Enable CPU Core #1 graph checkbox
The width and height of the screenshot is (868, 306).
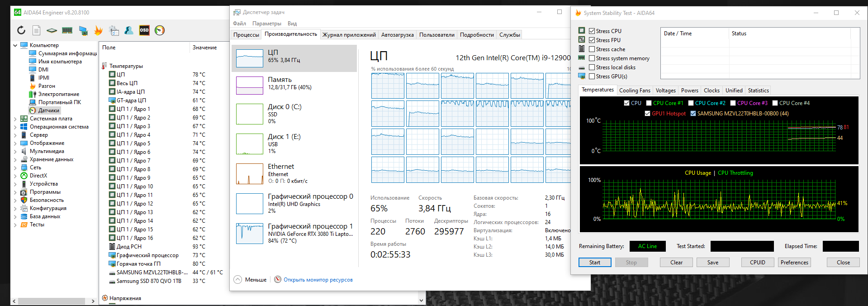pos(649,103)
